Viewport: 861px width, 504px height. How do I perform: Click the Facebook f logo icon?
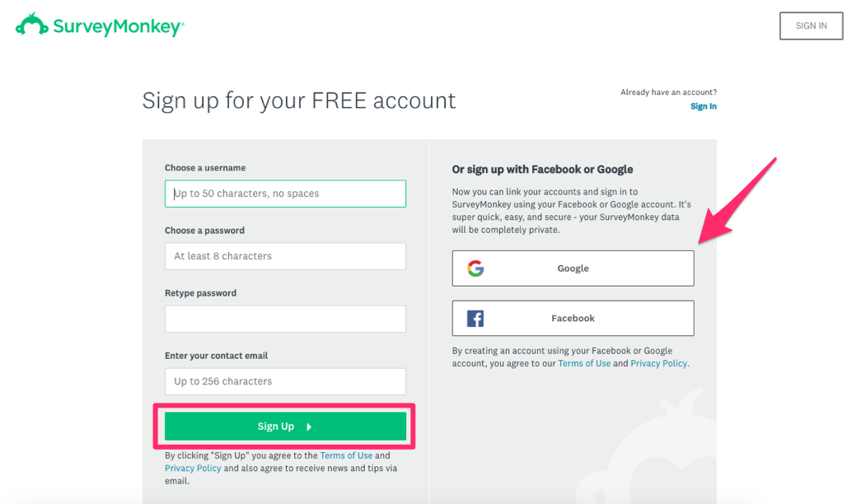pyautogui.click(x=475, y=319)
